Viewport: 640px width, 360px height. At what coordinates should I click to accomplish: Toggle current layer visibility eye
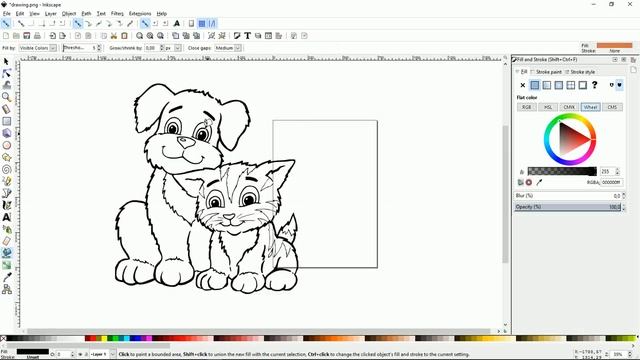[80, 354]
